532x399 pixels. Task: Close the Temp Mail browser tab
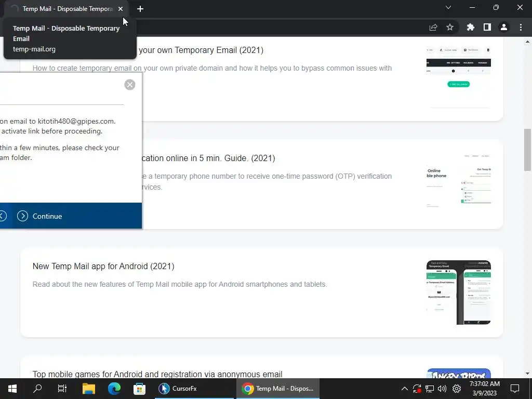121,9
